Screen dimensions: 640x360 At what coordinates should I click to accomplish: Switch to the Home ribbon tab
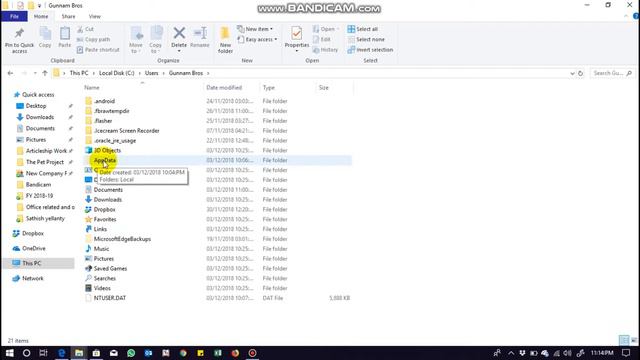(x=41, y=16)
